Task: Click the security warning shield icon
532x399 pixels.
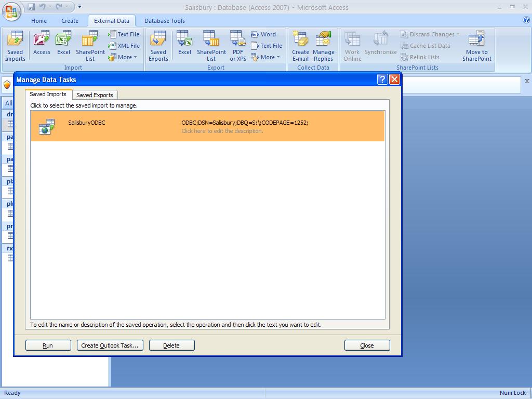Action: tap(7, 85)
